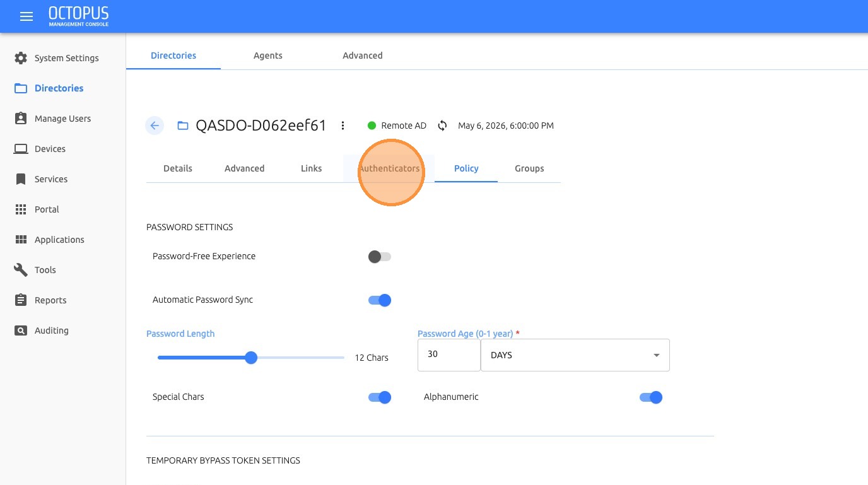868x485 pixels.
Task: Click the Octopus Management Console logo
Action: click(79, 16)
